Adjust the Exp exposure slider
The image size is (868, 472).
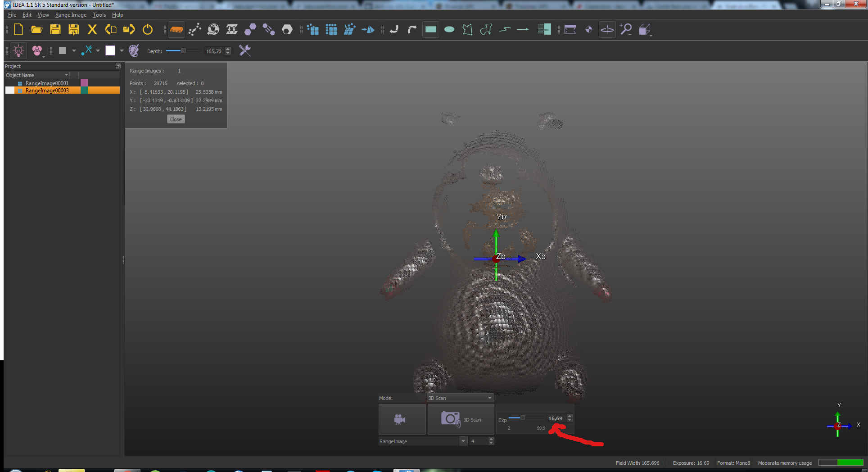523,418
